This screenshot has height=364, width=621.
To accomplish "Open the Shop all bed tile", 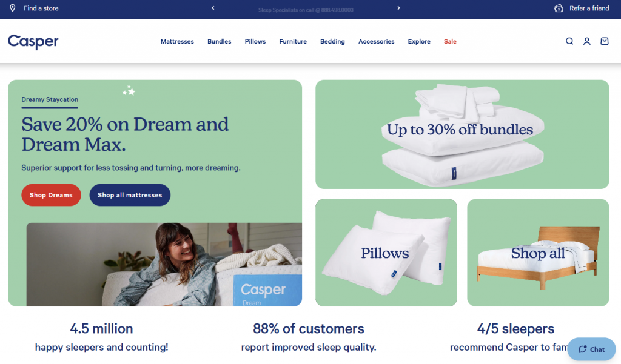I will [538, 253].
